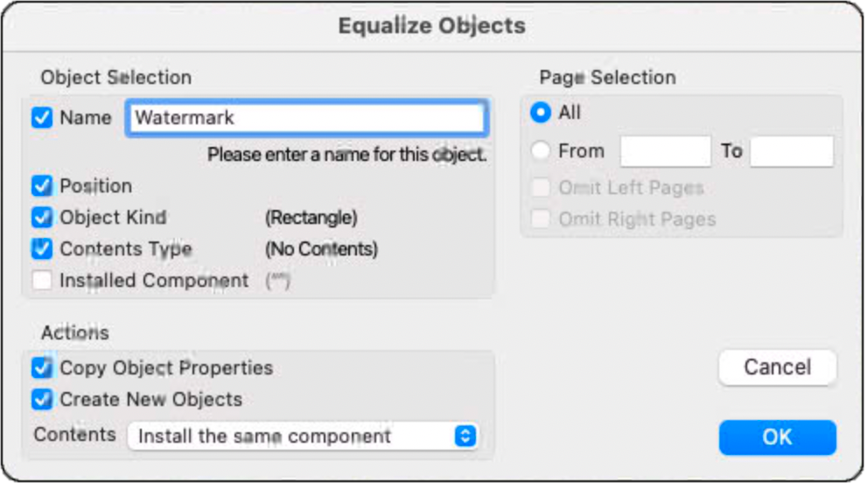Viewport: 868px width, 483px height.
Task: Uncheck Copy Object Properties
Action: point(42,367)
